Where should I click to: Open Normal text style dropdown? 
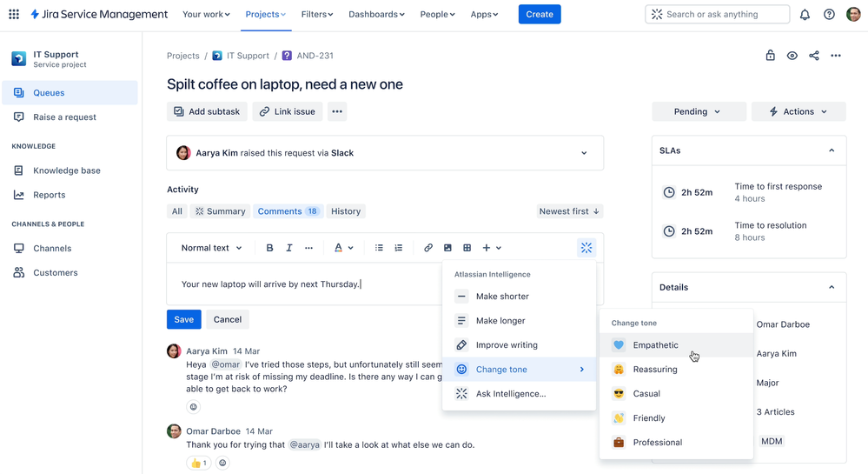[x=211, y=248]
